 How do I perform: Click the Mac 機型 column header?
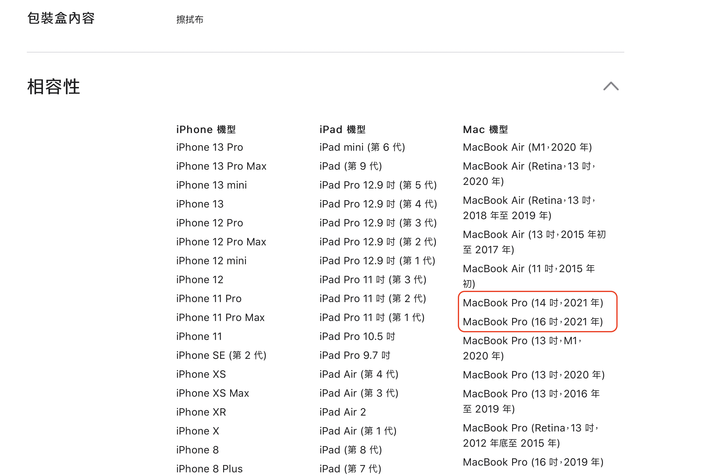(485, 129)
